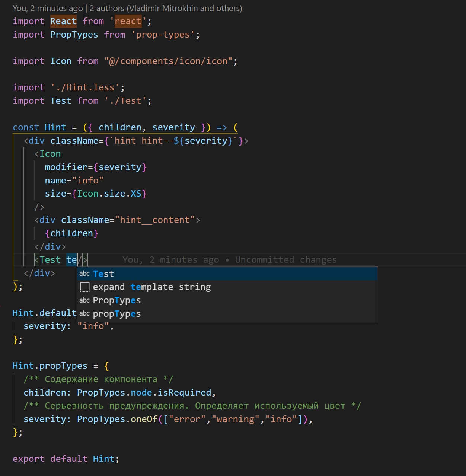Click the name="info" attribute
Image resolution: width=466 pixels, height=476 pixels.
tap(74, 181)
